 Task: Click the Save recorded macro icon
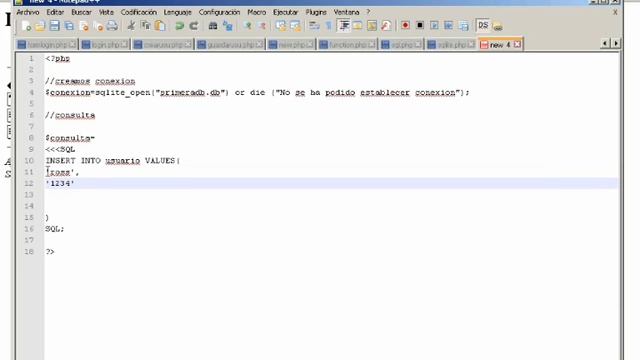[x=463, y=26]
